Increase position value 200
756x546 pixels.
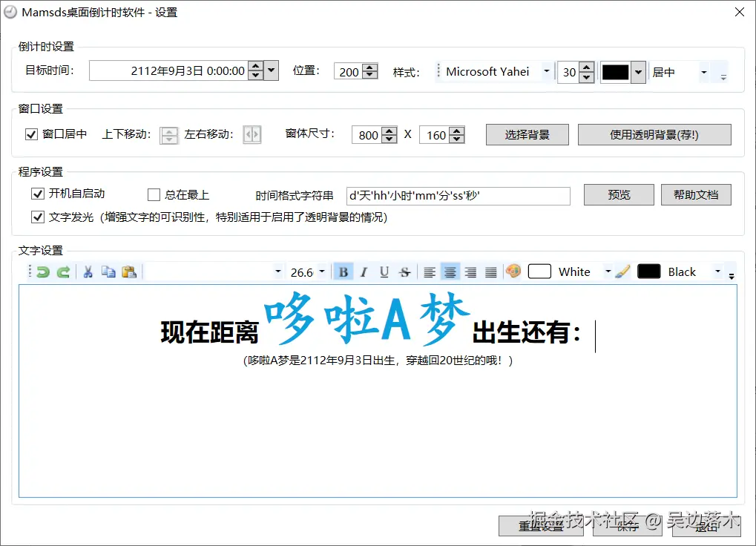click(369, 67)
